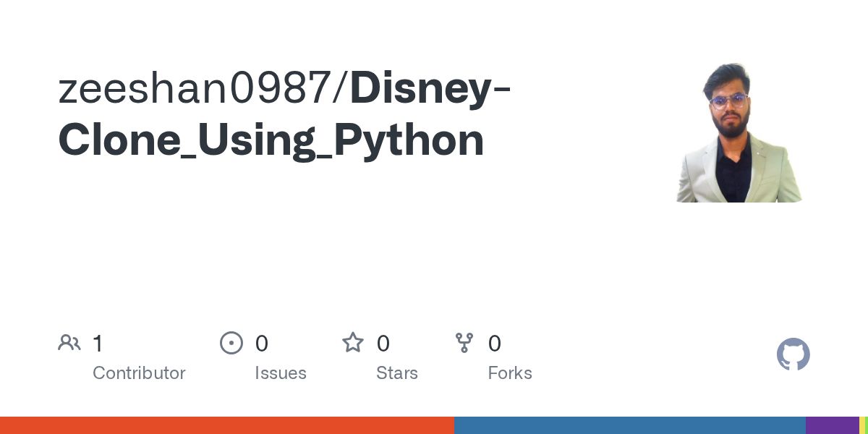Click the Disney-Clone_Using_Python repository title
Screen dimensions: 868x434
tap(285, 115)
